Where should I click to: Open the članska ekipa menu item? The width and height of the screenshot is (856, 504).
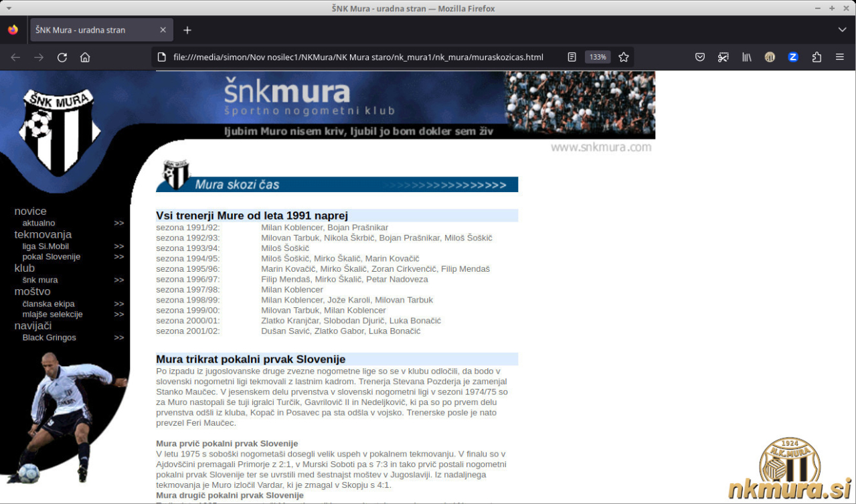(48, 304)
